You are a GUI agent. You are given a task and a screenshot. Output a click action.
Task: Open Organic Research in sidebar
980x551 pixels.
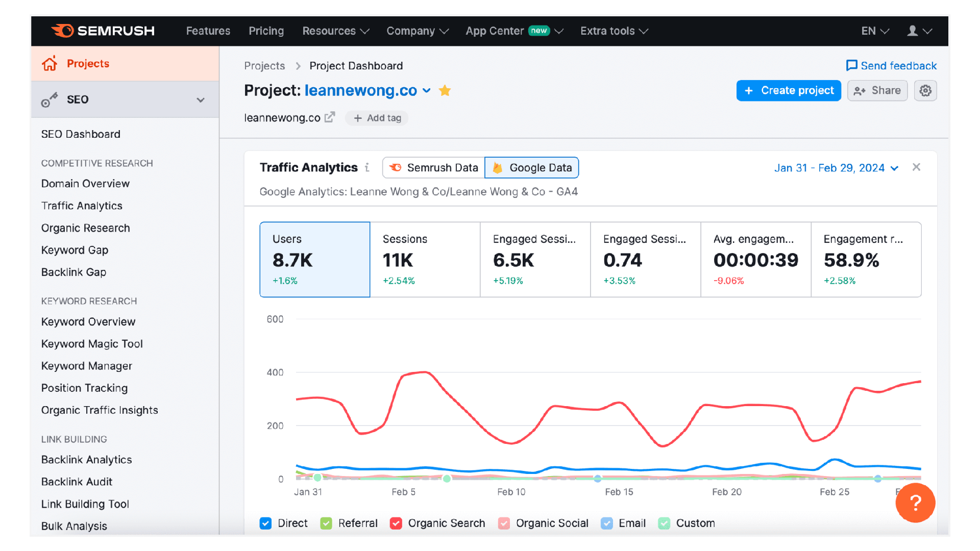86,228
